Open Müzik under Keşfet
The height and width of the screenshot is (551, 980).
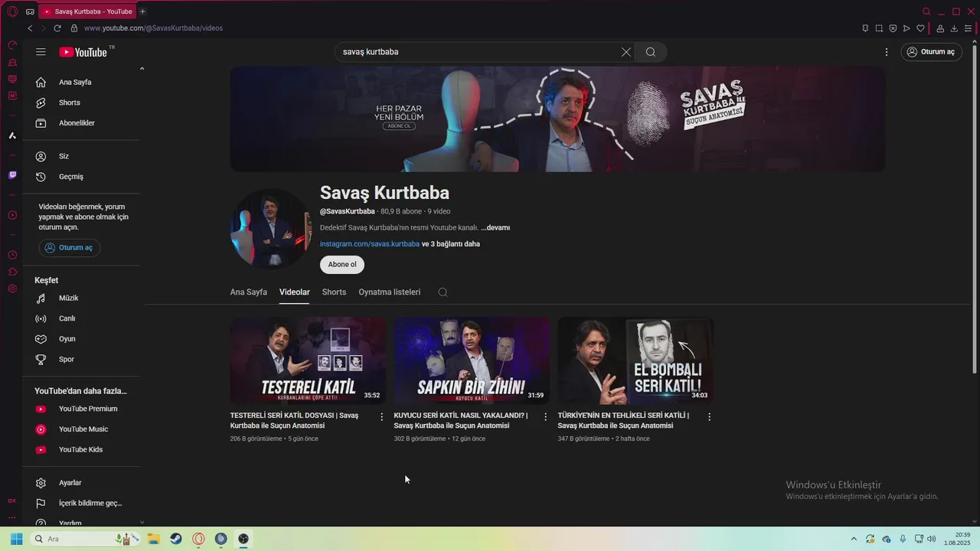[x=81, y=298]
